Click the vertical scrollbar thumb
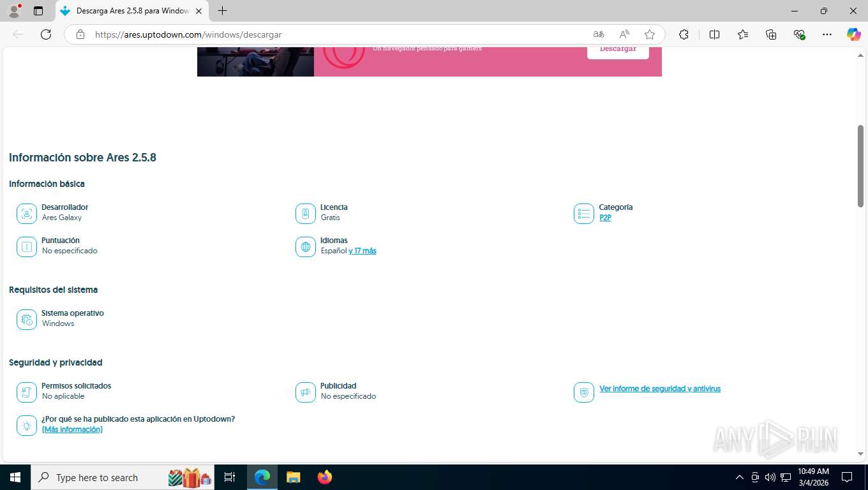Screen dimensions: 868x490 (860, 166)
